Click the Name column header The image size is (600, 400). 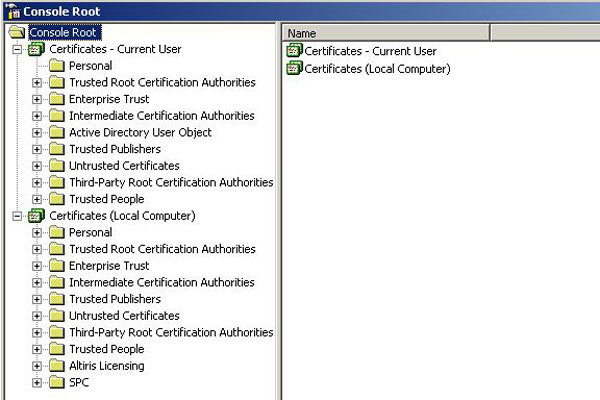click(386, 33)
